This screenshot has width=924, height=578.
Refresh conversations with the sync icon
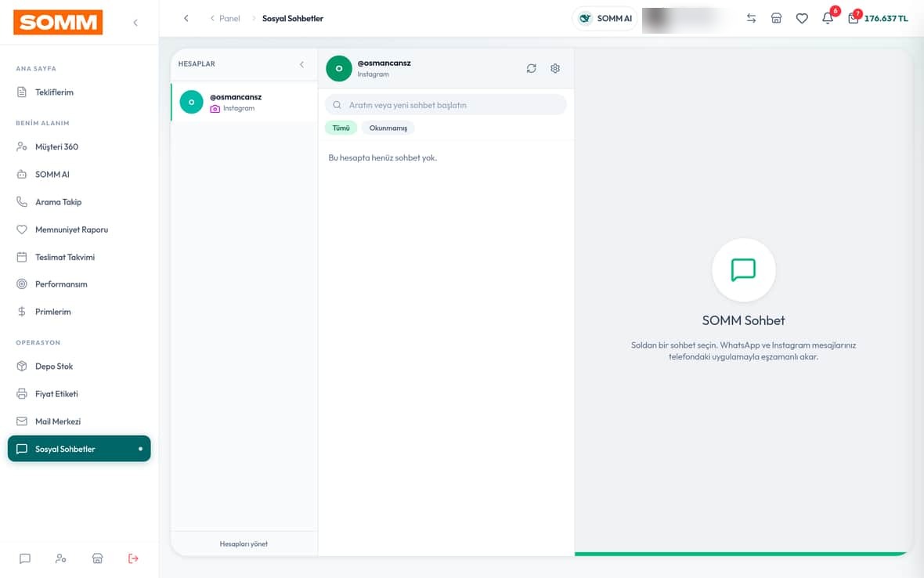[x=532, y=68]
